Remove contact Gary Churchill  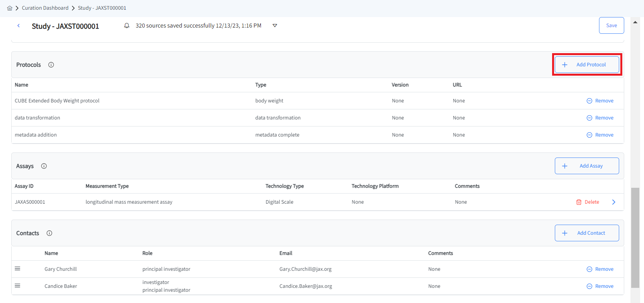click(x=600, y=269)
